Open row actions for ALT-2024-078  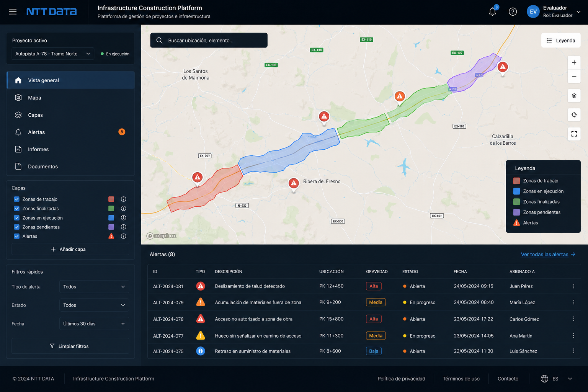573,319
